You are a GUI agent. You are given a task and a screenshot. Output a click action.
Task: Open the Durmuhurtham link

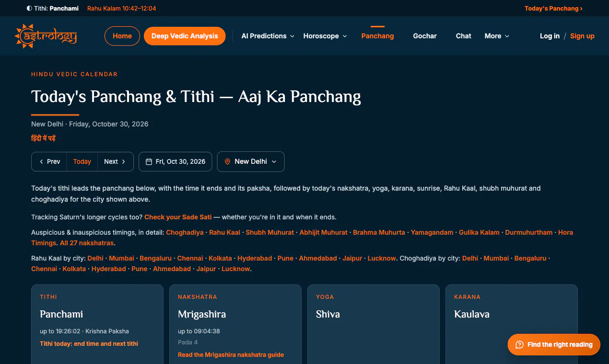pyautogui.click(x=529, y=232)
